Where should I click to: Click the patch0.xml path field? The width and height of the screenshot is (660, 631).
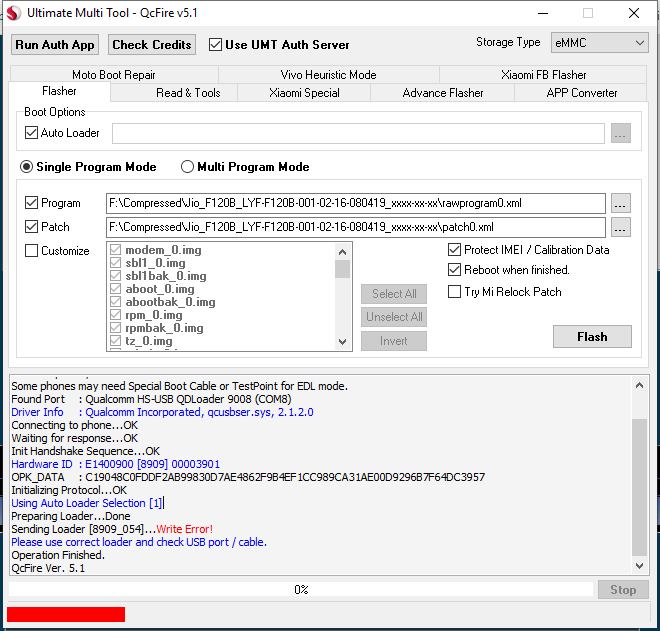356,227
